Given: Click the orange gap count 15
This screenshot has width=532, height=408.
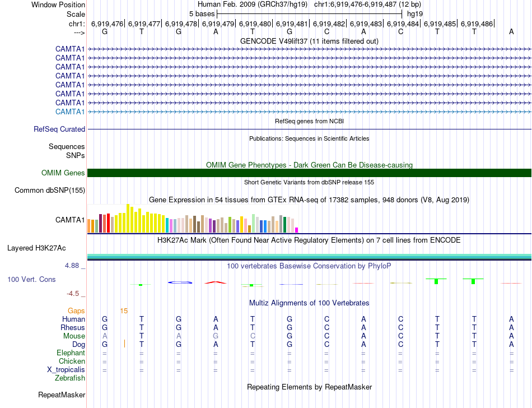Looking at the screenshot, I should 124,311.
